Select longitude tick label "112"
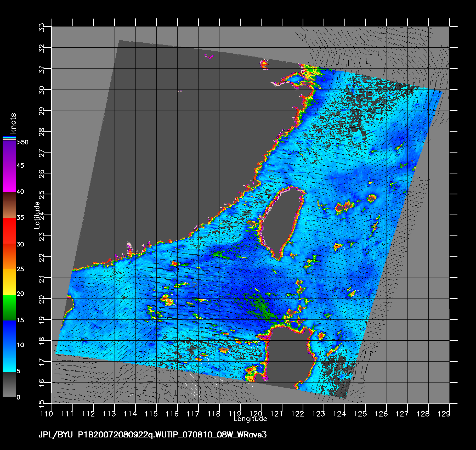This screenshot has height=450, width=476. (x=88, y=414)
